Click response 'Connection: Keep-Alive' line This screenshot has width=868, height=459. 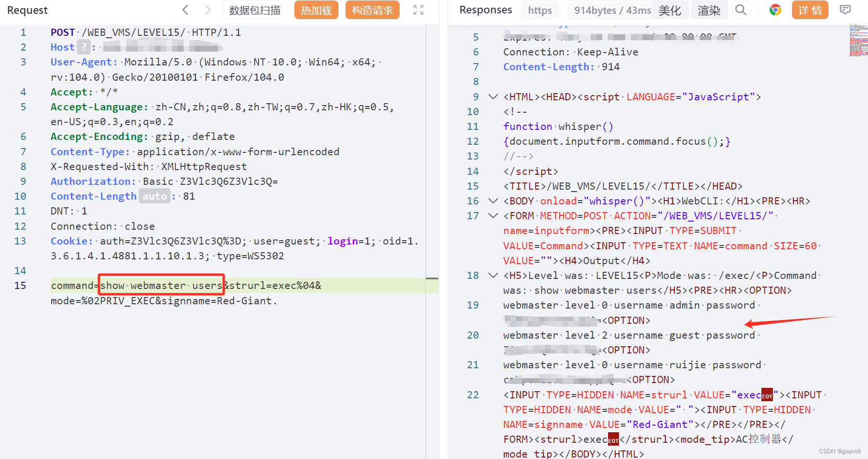coord(571,52)
